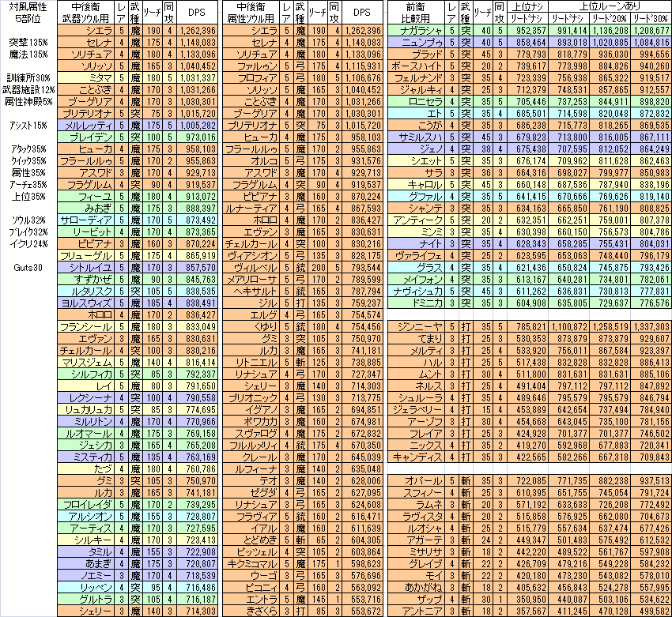Select the DPS value 1,031,337

[196, 78]
